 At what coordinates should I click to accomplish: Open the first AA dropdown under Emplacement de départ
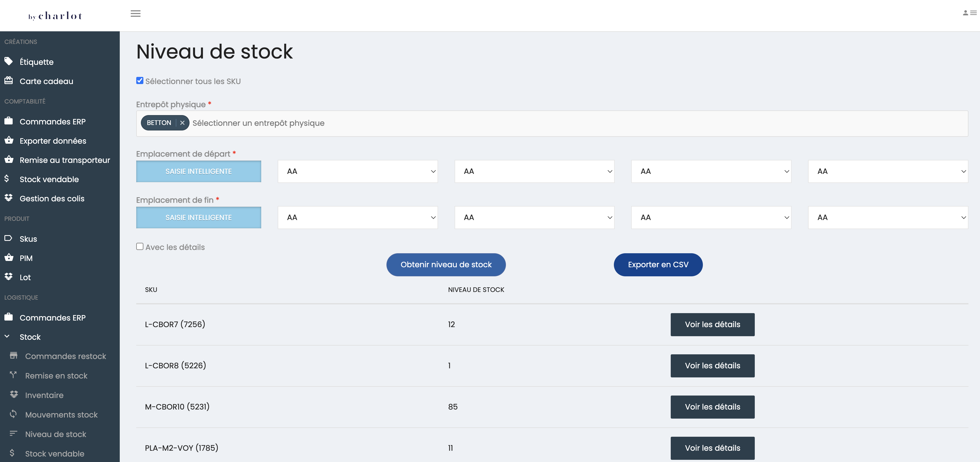click(x=357, y=171)
